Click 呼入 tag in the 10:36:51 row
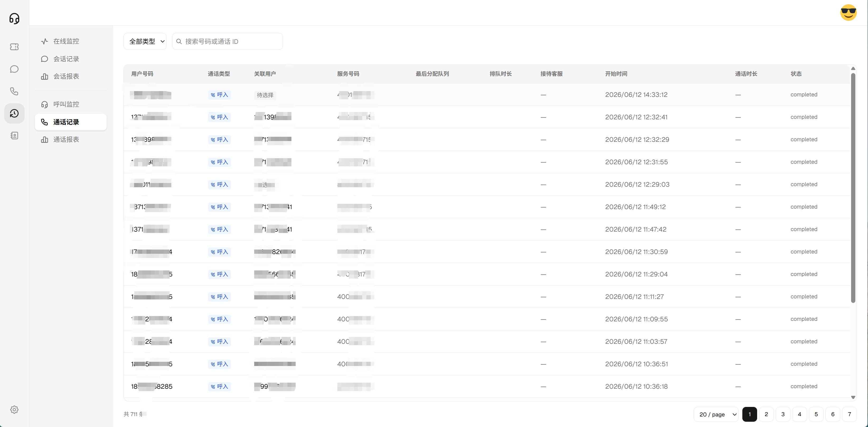Screen dimensions: 868x427 pyautogui.click(x=219, y=364)
